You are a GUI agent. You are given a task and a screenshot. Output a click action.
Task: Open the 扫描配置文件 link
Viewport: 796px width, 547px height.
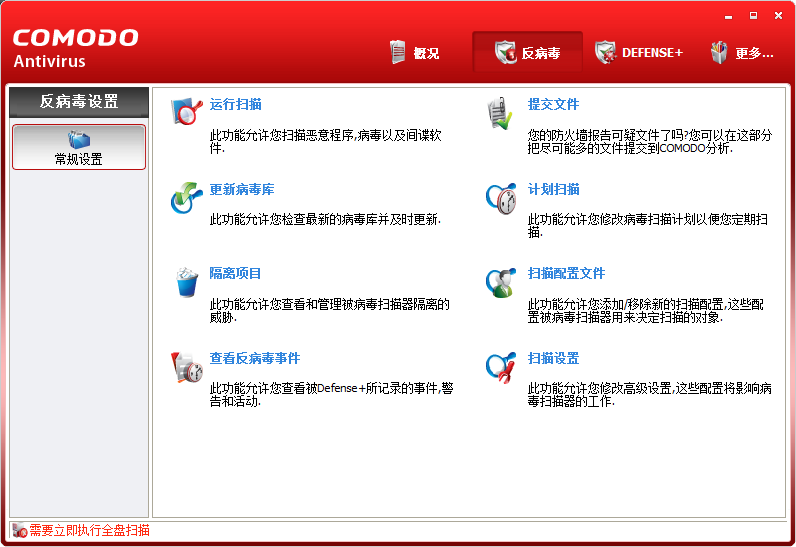tap(567, 274)
